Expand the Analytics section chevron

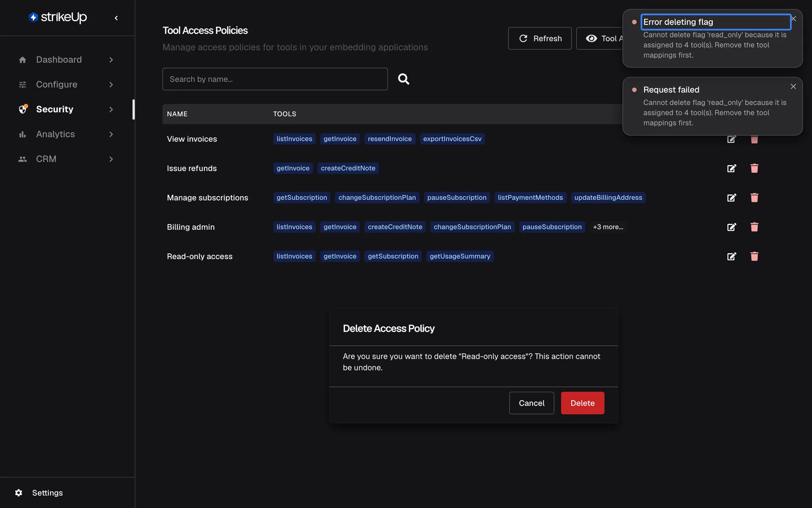click(111, 134)
